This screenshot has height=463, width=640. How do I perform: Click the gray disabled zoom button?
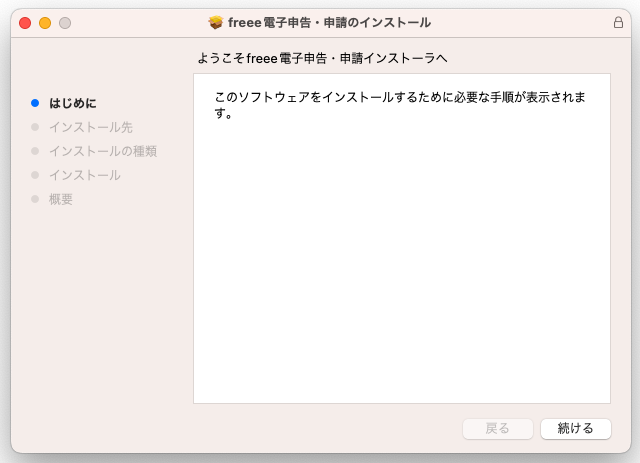pos(65,23)
